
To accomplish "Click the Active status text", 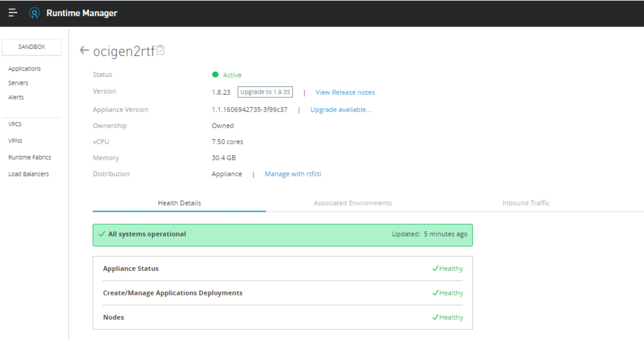I will click(232, 75).
